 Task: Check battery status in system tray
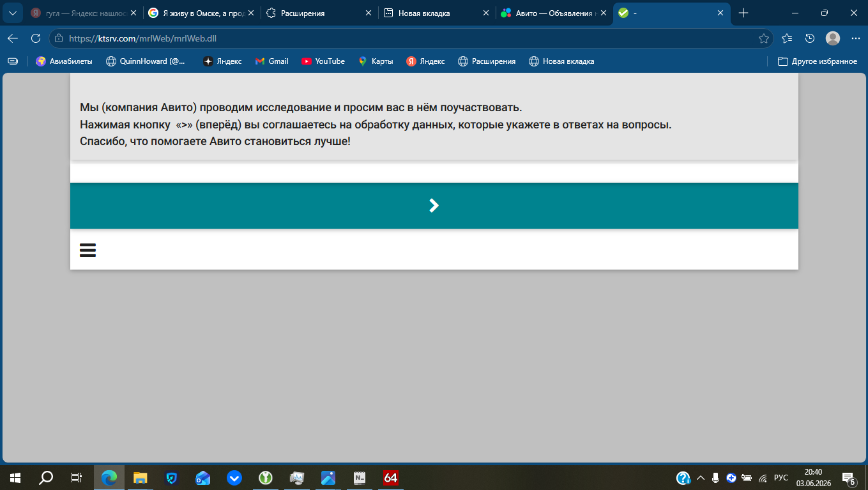[746, 478]
